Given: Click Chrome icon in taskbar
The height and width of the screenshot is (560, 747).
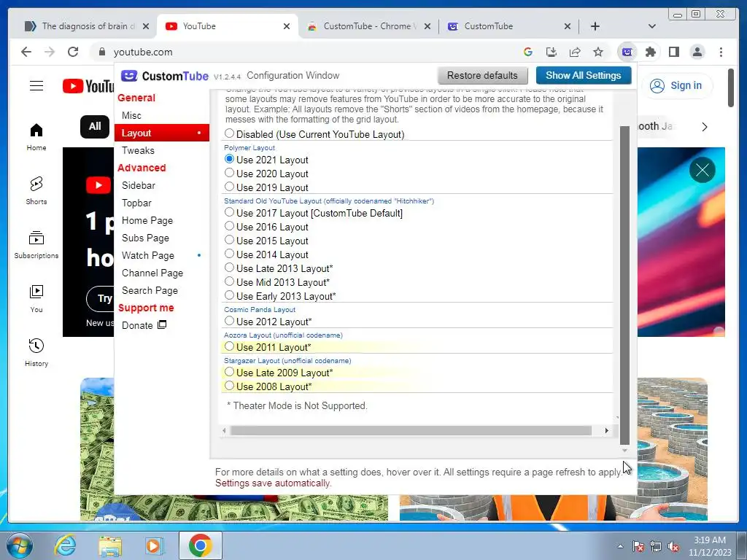Looking at the screenshot, I should (x=201, y=545).
